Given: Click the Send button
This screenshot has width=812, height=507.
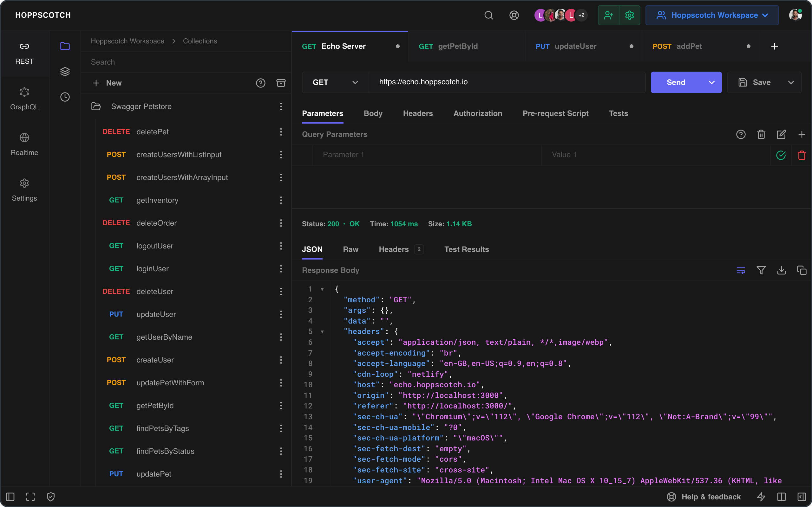Looking at the screenshot, I should (x=676, y=82).
